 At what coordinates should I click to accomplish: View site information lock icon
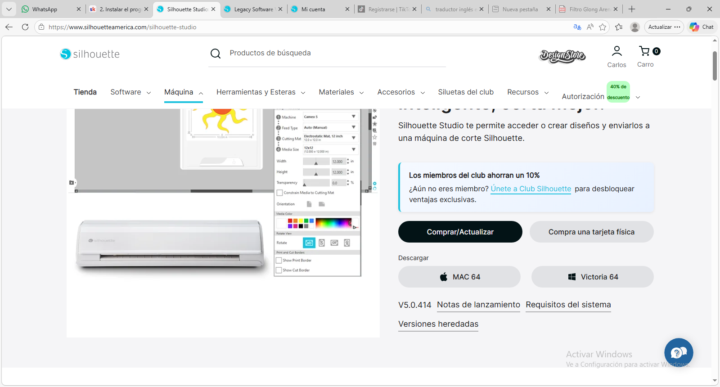pos(41,27)
